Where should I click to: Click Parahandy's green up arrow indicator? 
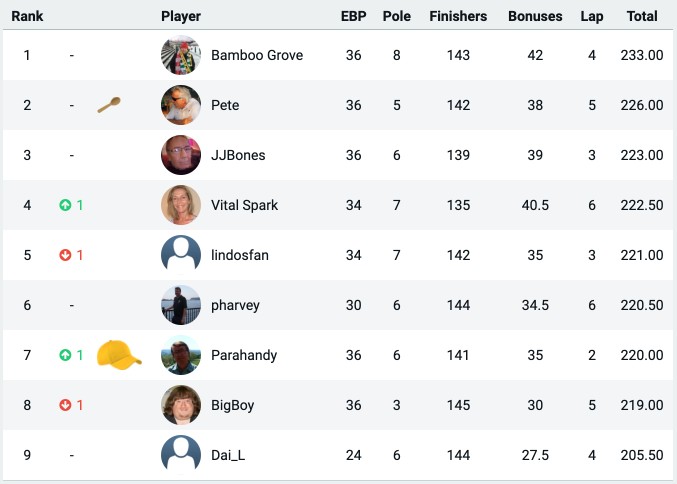65,355
